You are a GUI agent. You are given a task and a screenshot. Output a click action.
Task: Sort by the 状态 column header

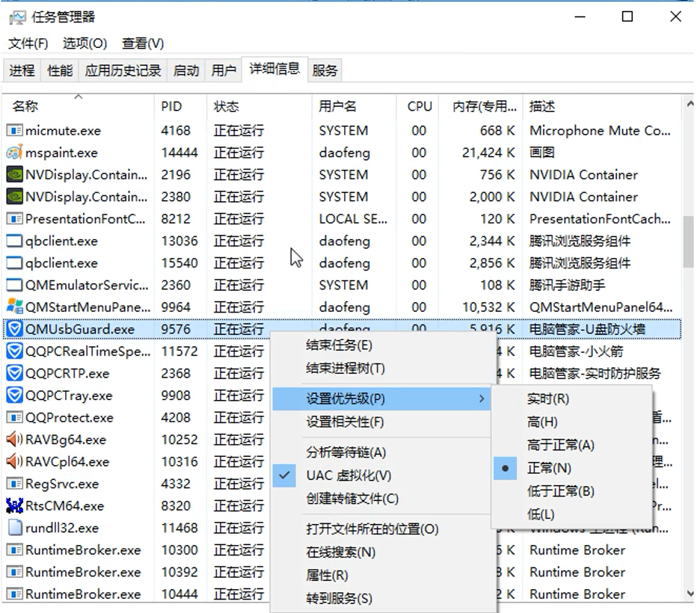(260, 107)
